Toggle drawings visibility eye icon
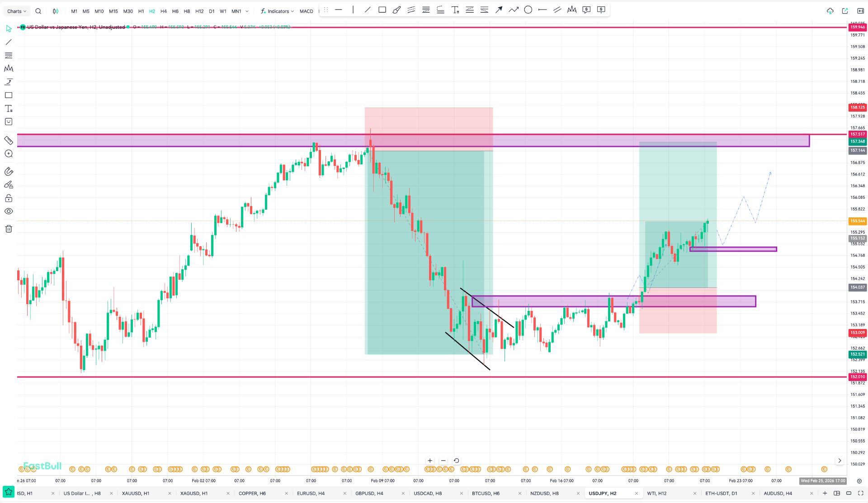Screen dimensions: 868x503 [9, 211]
